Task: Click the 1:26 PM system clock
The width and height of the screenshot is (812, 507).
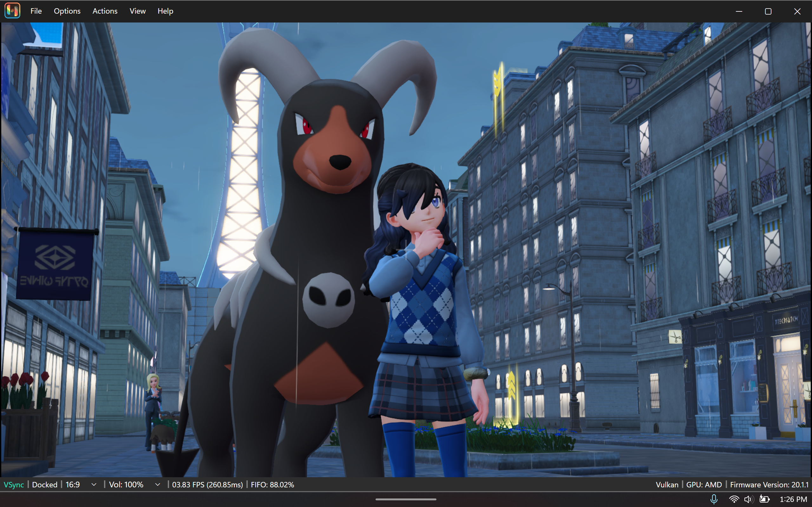Action: pos(793,499)
